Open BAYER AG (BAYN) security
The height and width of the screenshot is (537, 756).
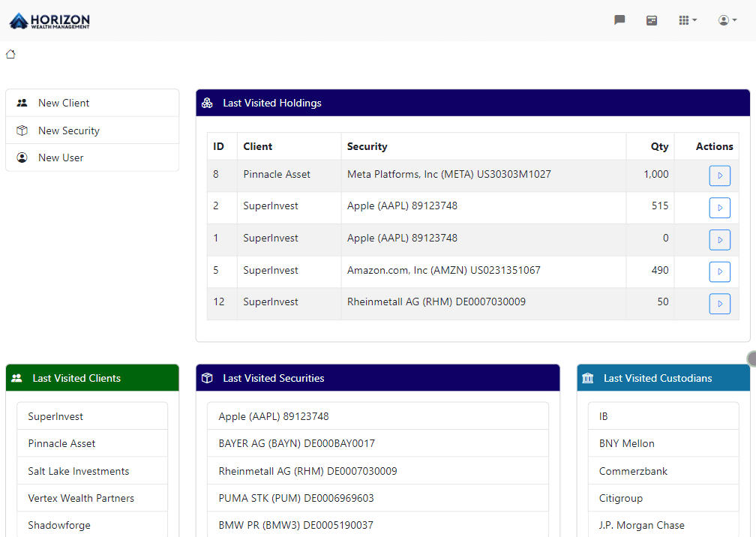click(x=378, y=443)
